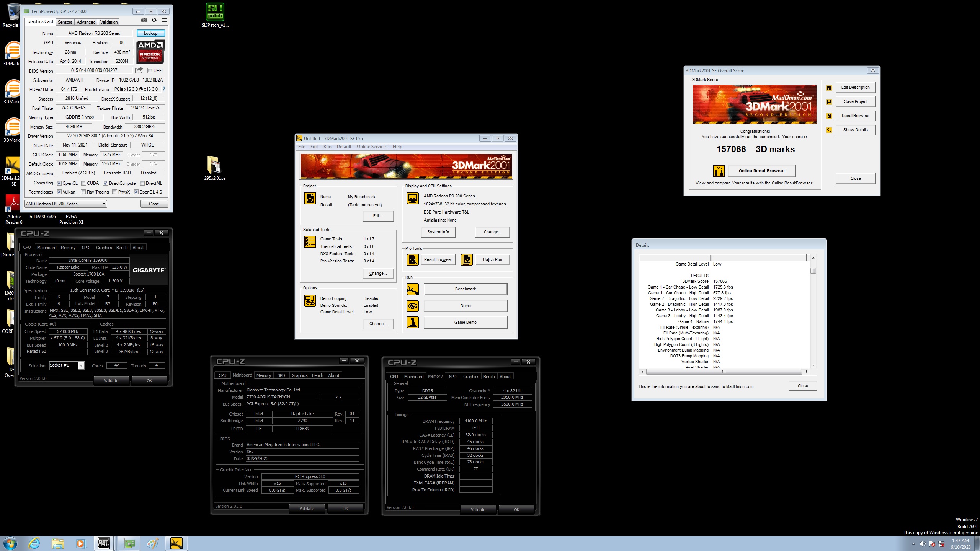Click the BIOS version share/export icon
Image resolution: width=980 pixels, height=551 pixels.
point(139,70)
